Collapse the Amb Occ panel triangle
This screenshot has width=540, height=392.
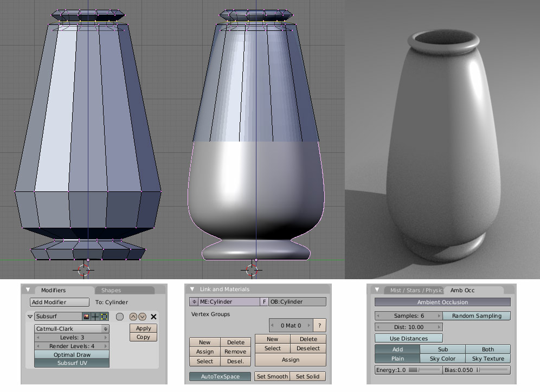tap(377, 290)
